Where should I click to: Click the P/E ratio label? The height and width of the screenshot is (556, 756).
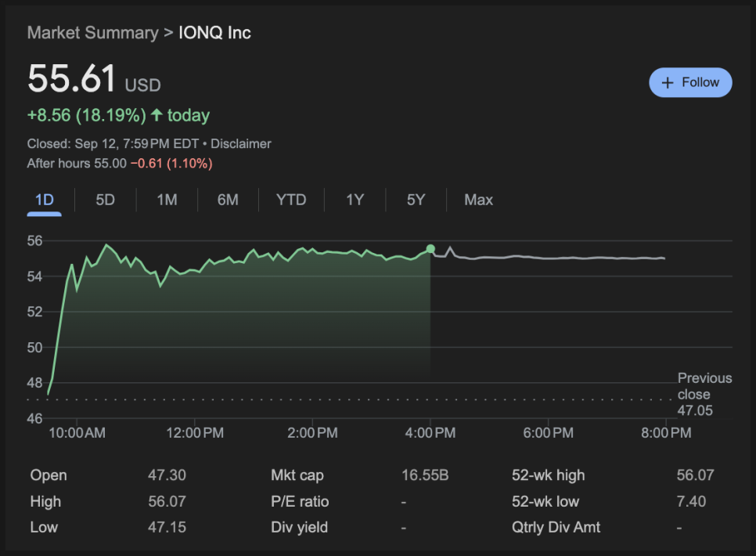(300, 502)
